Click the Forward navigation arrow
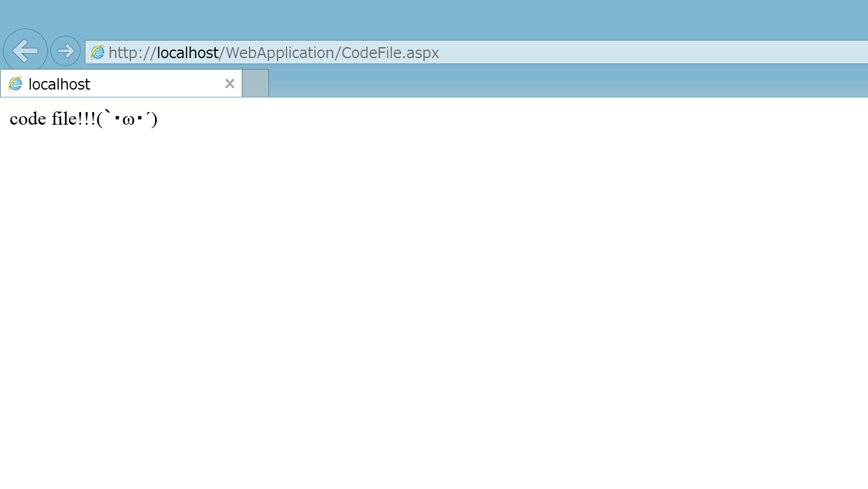Image resolution: width=868 pixels, height=489 pixels. (65, 51)
